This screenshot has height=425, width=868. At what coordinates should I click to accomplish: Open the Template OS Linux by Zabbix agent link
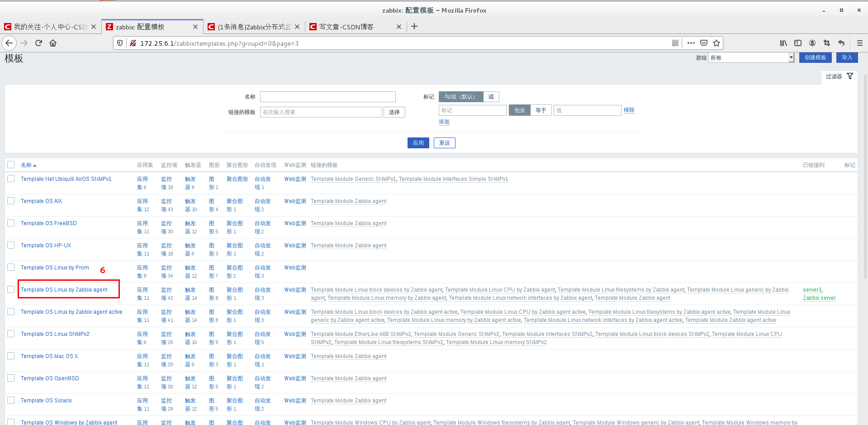click(x=63, y=289)
